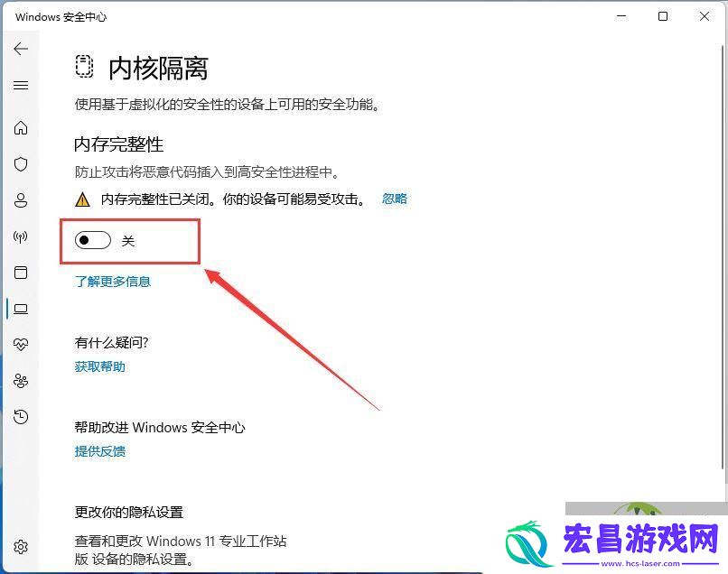Open App & browser control window icon
This screenshot has height=574, width=728.
pos(21,273)
